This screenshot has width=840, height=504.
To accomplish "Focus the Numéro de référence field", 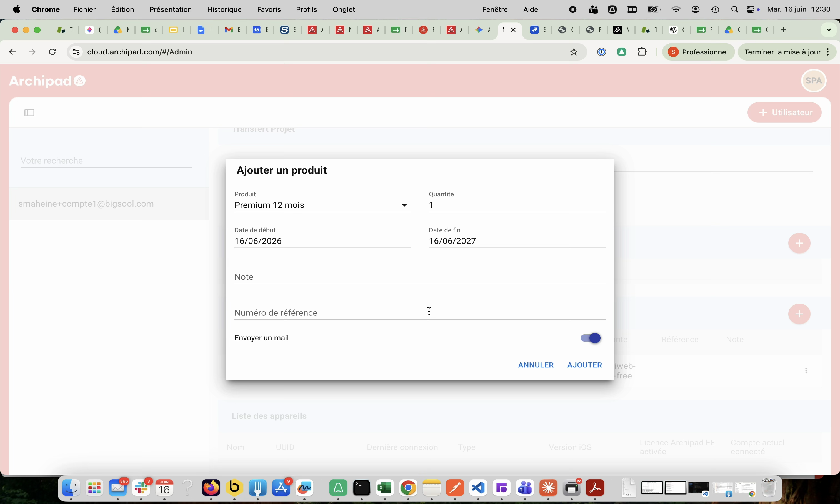I will pyautogui.click(x=420, y=313).
